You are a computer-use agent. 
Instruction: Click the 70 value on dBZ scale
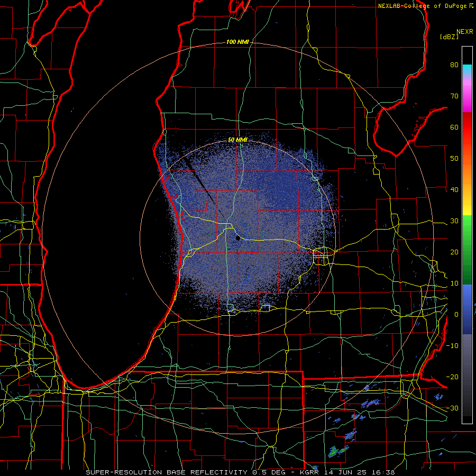(x=454, y=96)
